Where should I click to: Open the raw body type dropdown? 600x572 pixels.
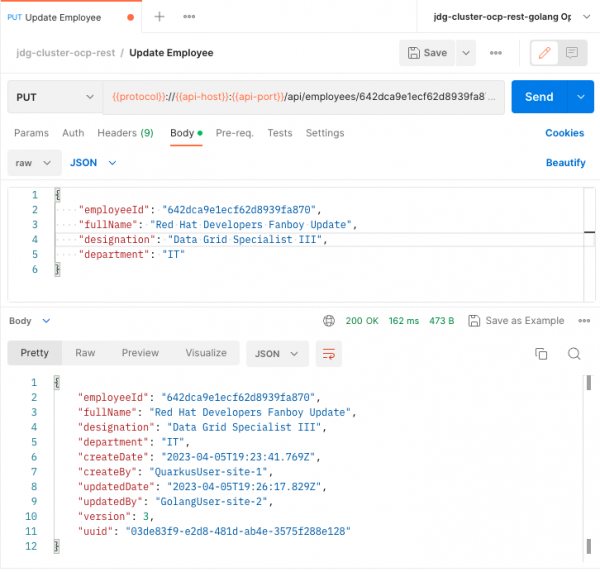pos(32,162)
